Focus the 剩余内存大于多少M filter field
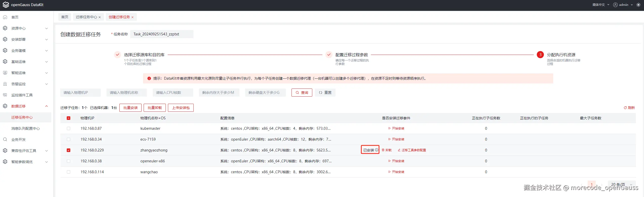The image size is (644, 197). pos(219,93)
